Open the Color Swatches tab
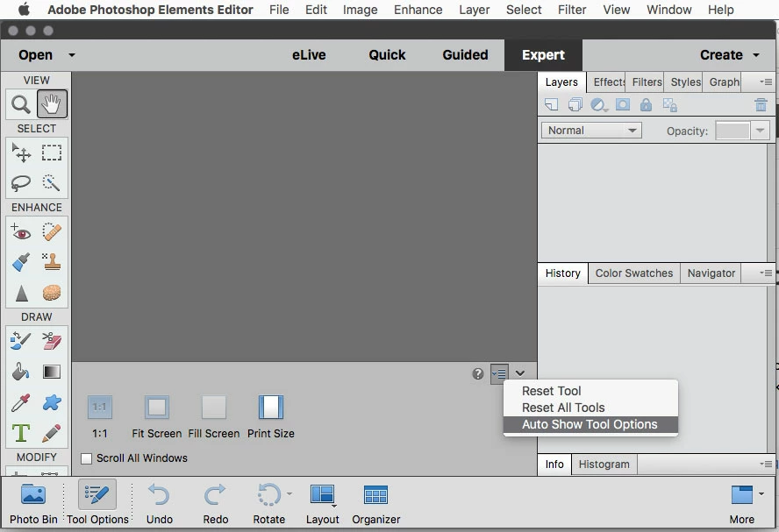779x532 pixels. point(634,273)
